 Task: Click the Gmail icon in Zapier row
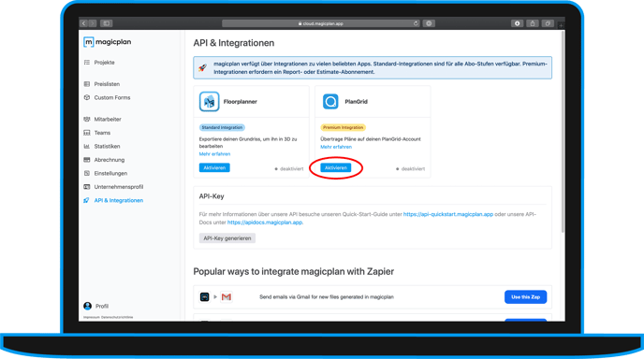tap(226, 297)
